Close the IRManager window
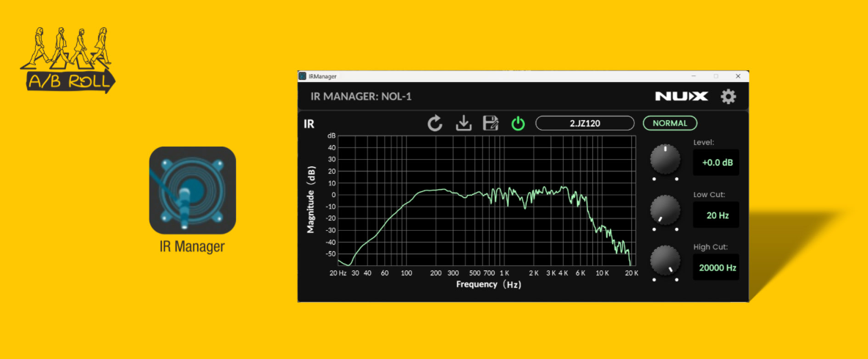The image size is (868, 359). (738, 76)
